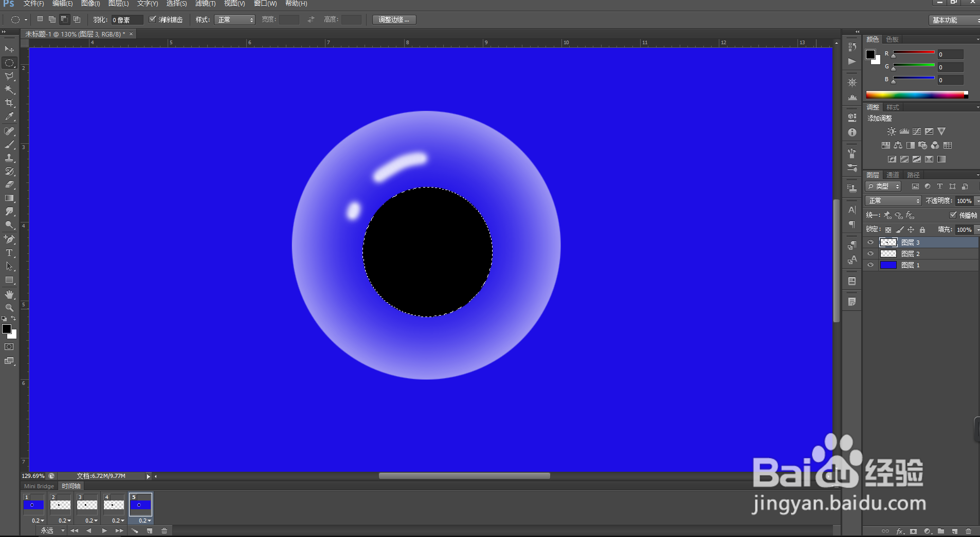Click the red R color slider
Image resolution: width=980 pixels, height=537 pixels.
[914, 52]
